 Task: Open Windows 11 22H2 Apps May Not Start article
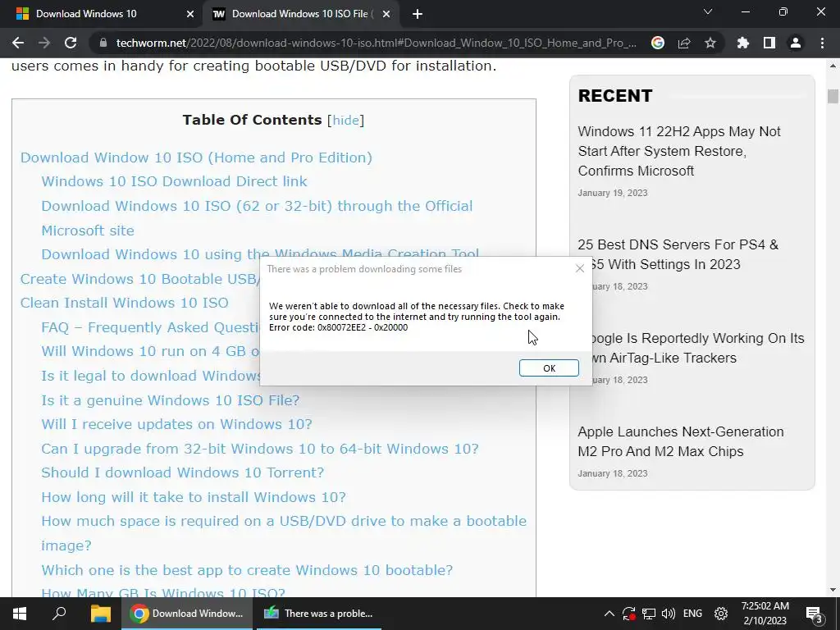[x=678, y=151]
